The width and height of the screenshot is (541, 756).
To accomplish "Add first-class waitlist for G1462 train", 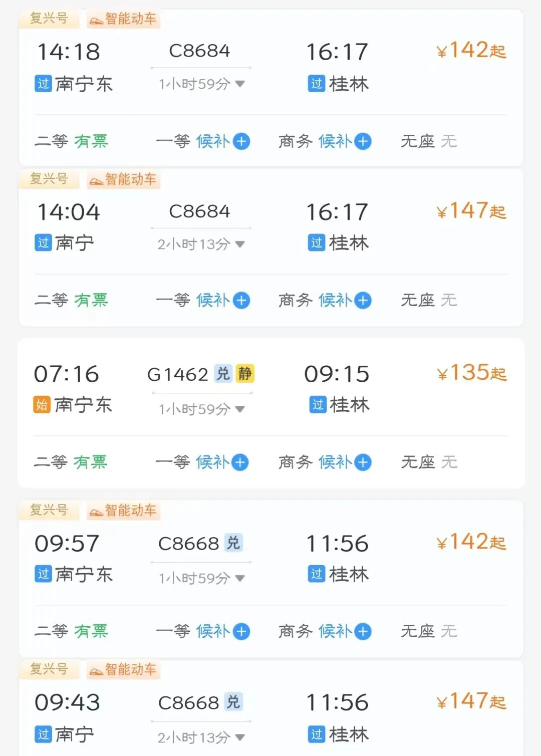I will click(x=240, y=462).
